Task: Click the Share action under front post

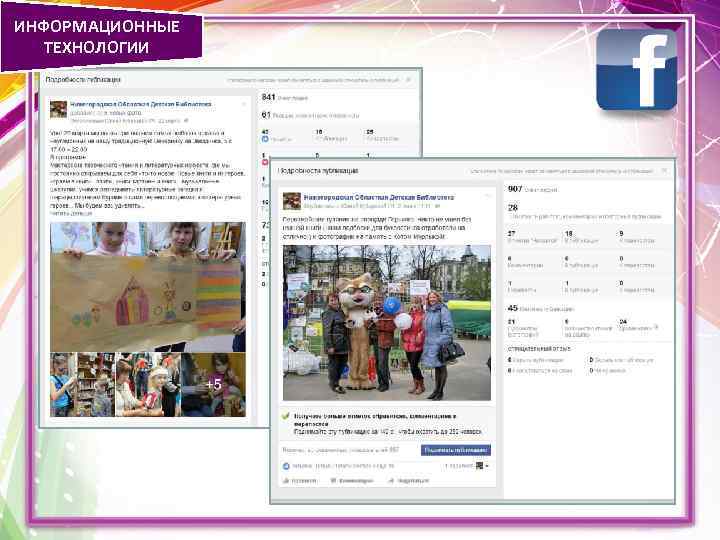Action: click(x=409, y=480)
